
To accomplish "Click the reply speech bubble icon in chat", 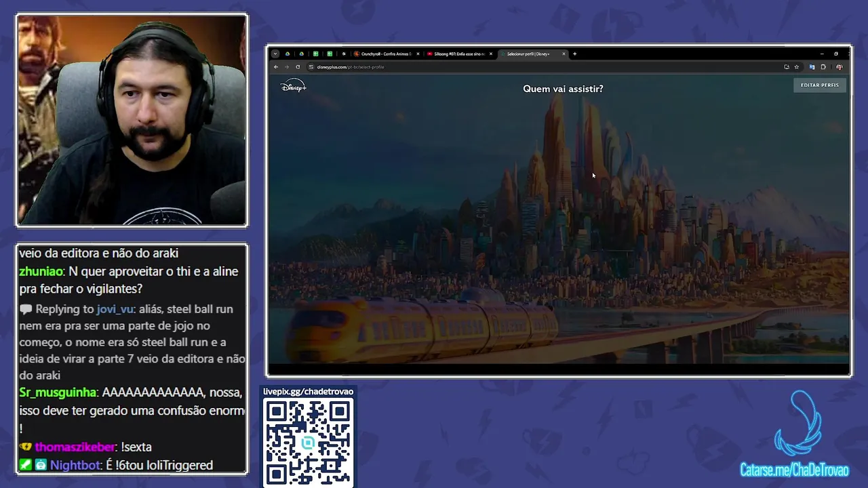I will [26, 310].
